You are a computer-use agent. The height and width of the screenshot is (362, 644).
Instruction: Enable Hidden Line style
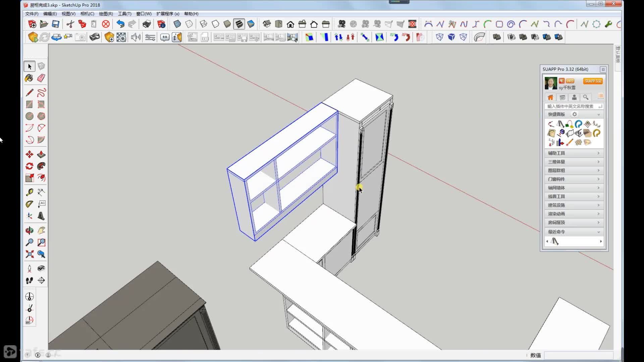pos(215,24)
